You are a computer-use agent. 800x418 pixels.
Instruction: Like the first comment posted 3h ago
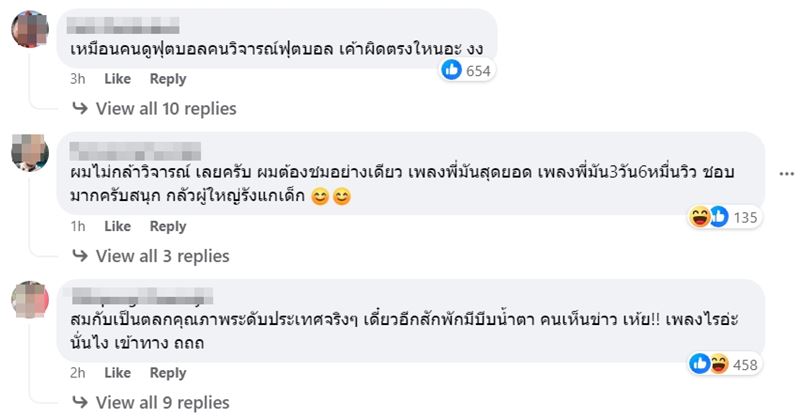(118, 79)
